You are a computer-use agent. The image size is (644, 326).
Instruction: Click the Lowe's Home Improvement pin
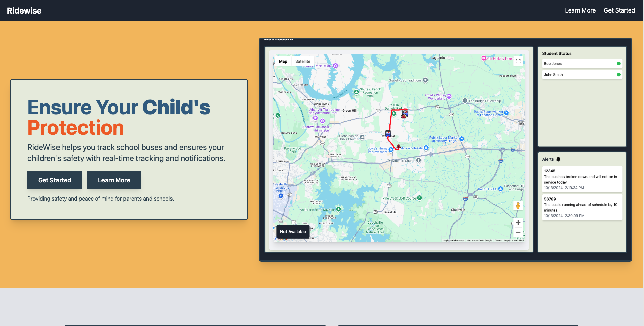391,149
